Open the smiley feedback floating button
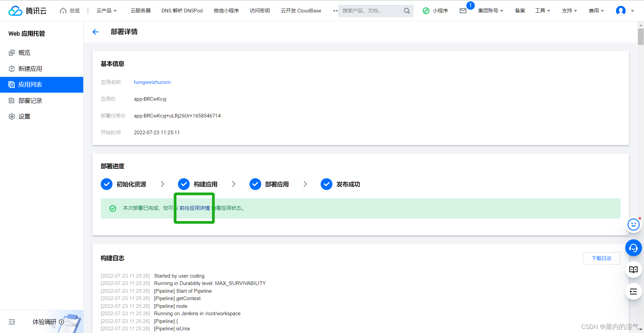The image size is (644, 333). point(633,224)
